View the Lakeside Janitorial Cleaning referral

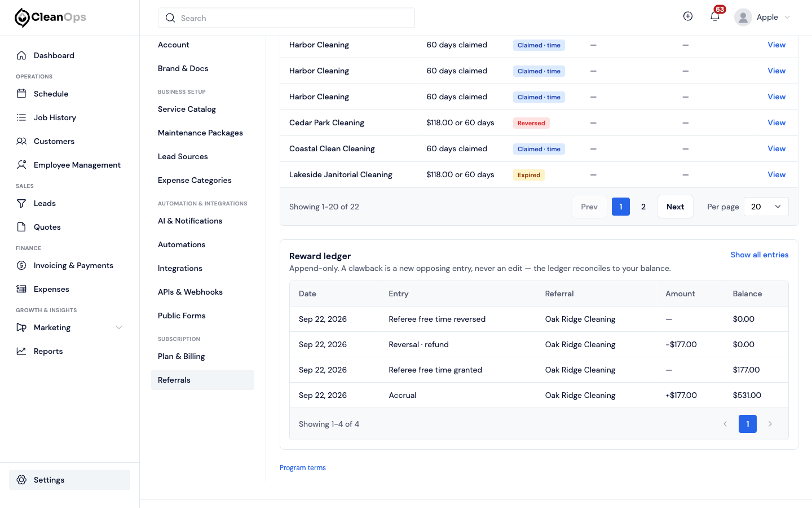pyautogui.click(x=776, y=174)
